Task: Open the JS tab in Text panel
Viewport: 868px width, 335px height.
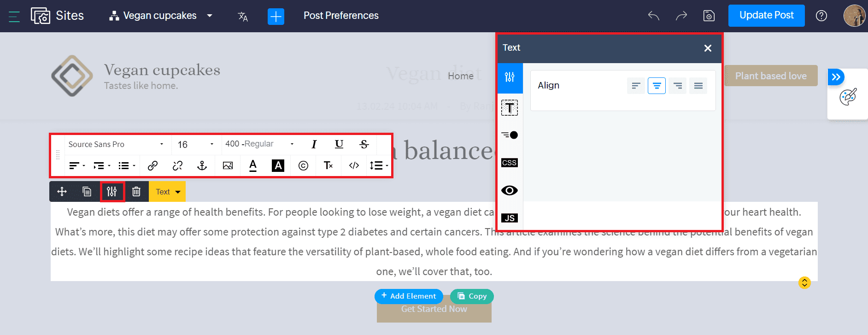Action: (510, 218)
